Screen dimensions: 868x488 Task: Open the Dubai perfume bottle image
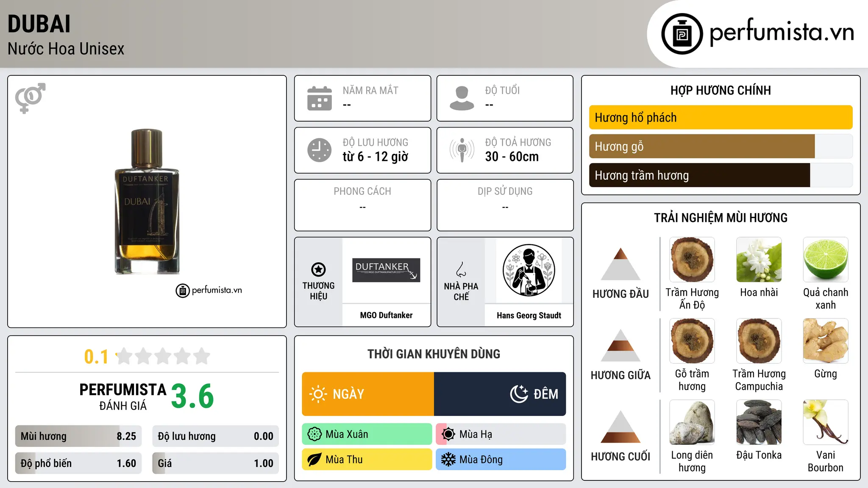(147, 201)
